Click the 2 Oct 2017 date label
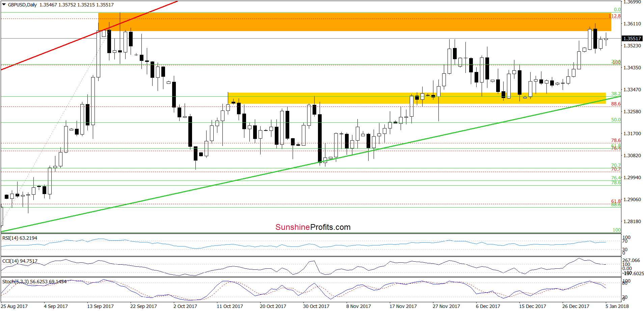The image size is (644, 311). click(x=185, y=306)
